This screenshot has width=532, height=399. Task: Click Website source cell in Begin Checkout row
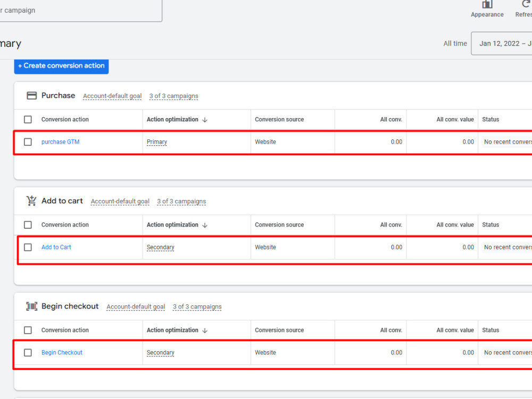[x=265, y=353]
